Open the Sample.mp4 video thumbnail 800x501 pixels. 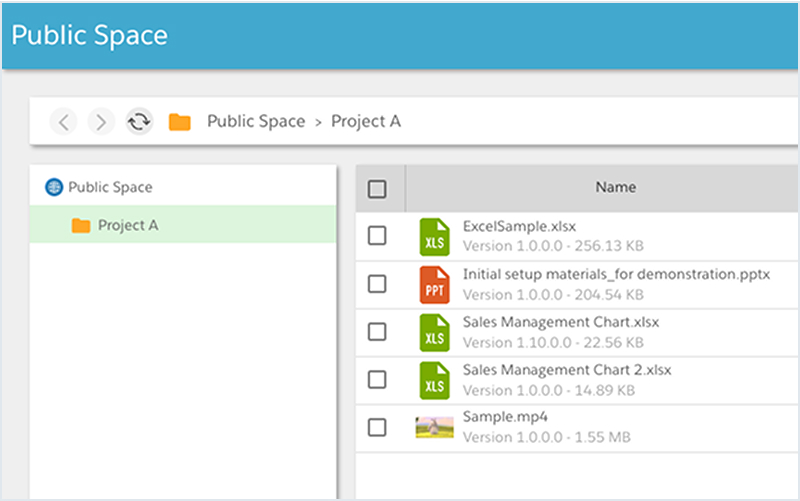tap(435, 428)
